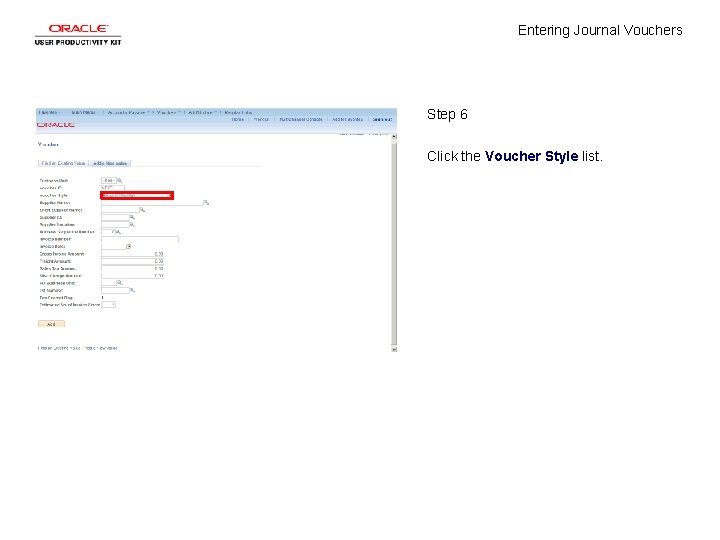Click the Supplier ID input field
This screenshot has width=720, height=540.
(115, 217)
